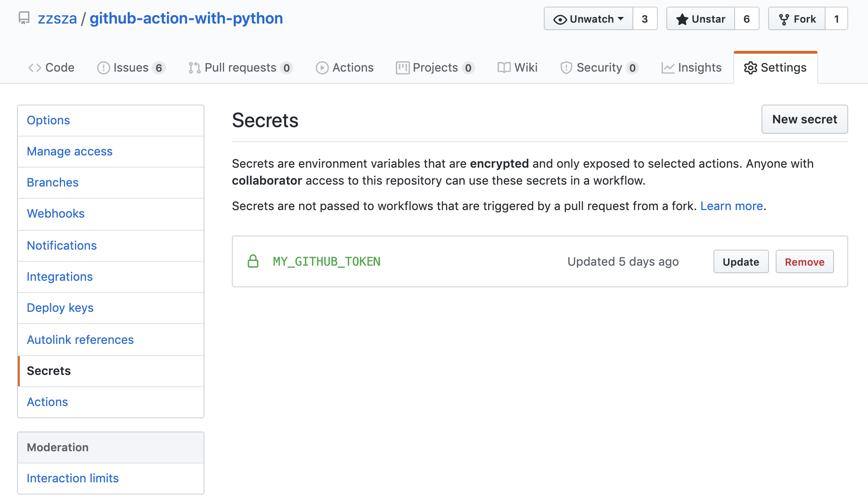
Task: Remove the MY_GITHUB_TOKEN secret
Action: [804, 262]
